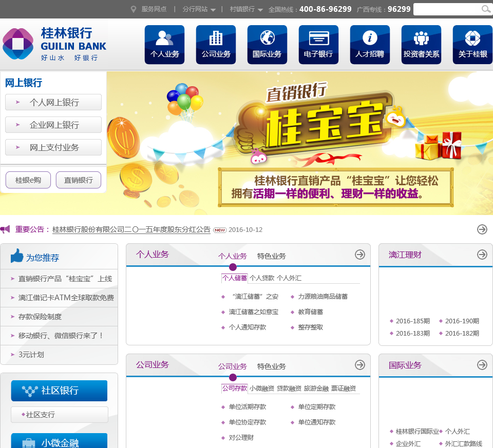Select the 个人业务 tab in personal panel
The image size is (493, 448).
(232, 256)
